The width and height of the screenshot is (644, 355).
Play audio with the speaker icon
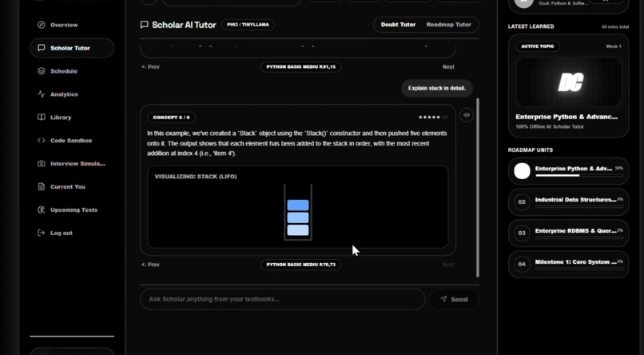(x=467, y=115)
